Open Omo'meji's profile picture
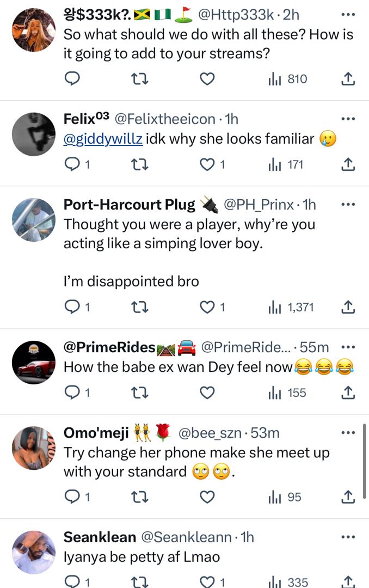The height and width of the screenshot is (588, 369). tap(34, 448)
